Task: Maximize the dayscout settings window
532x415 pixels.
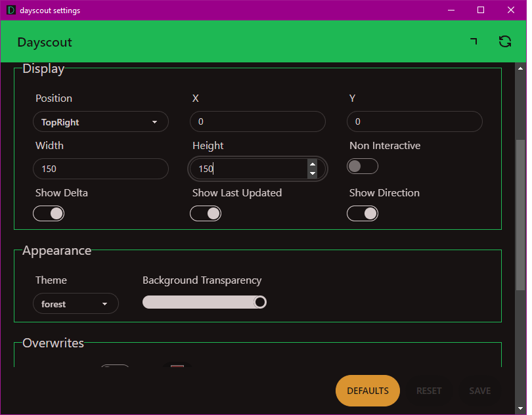Action: pyautogui.click(x=481, y=11)
